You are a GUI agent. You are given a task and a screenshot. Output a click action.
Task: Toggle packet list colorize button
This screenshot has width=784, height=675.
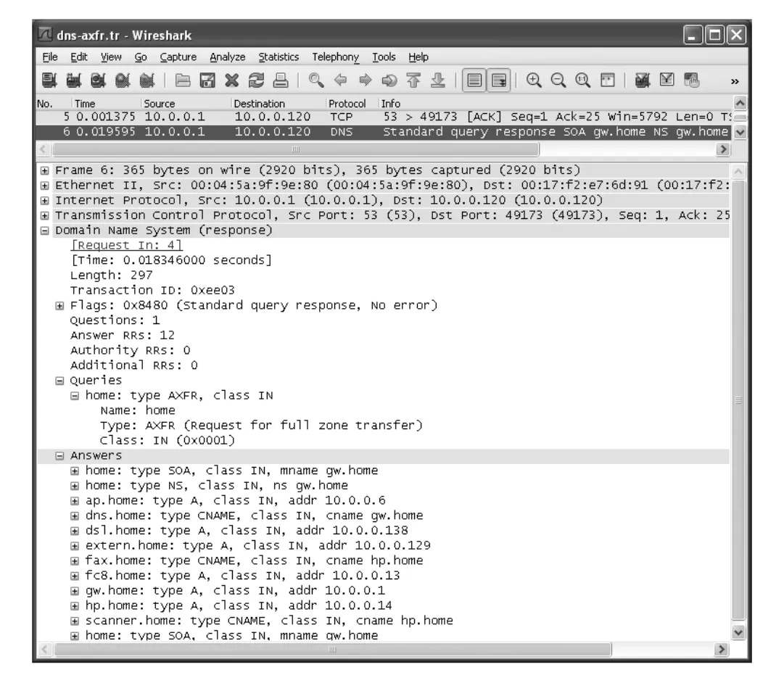(x=474, y=80)
